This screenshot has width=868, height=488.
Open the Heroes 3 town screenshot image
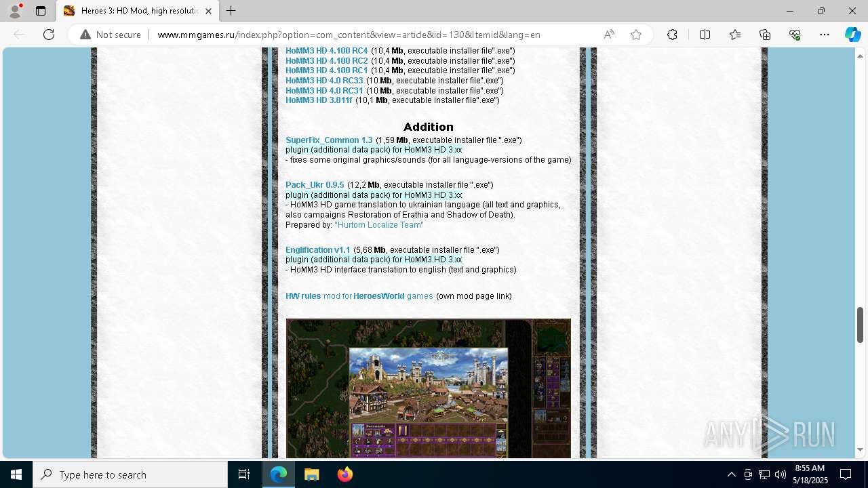point(429,388)
